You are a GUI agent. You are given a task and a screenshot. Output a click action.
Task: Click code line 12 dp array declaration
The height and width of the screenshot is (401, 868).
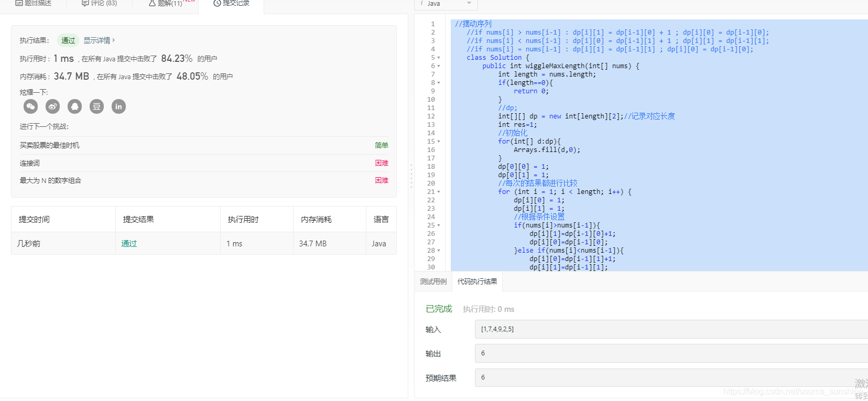pos(587,116)
